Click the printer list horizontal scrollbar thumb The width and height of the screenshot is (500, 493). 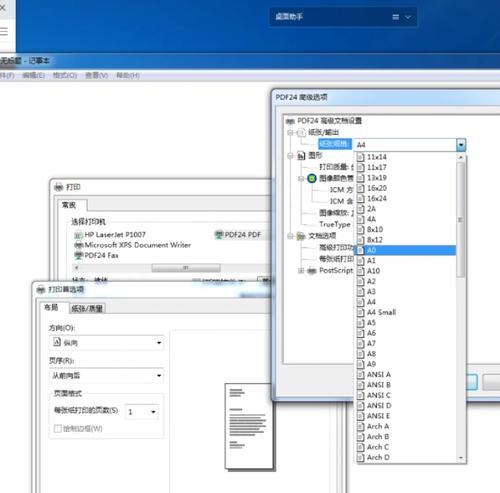click(186, 268)
